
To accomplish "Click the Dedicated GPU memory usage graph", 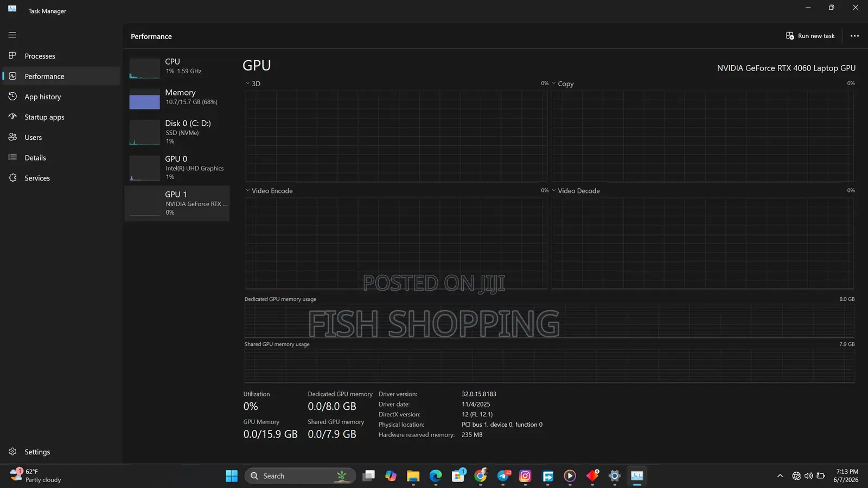I will tap(549, 320).
